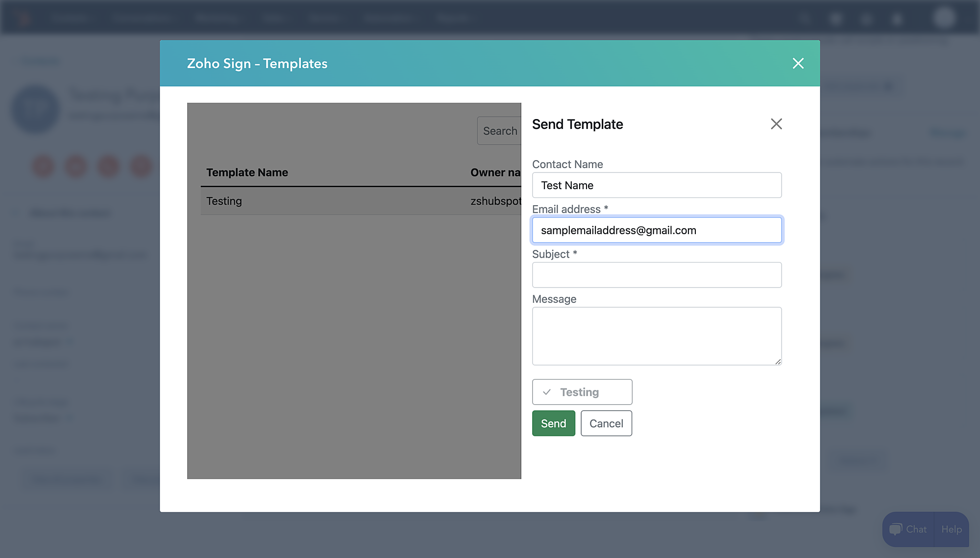980x558 pixels.
Task: Grab the Message box resize handle
Action: point(778,362)
